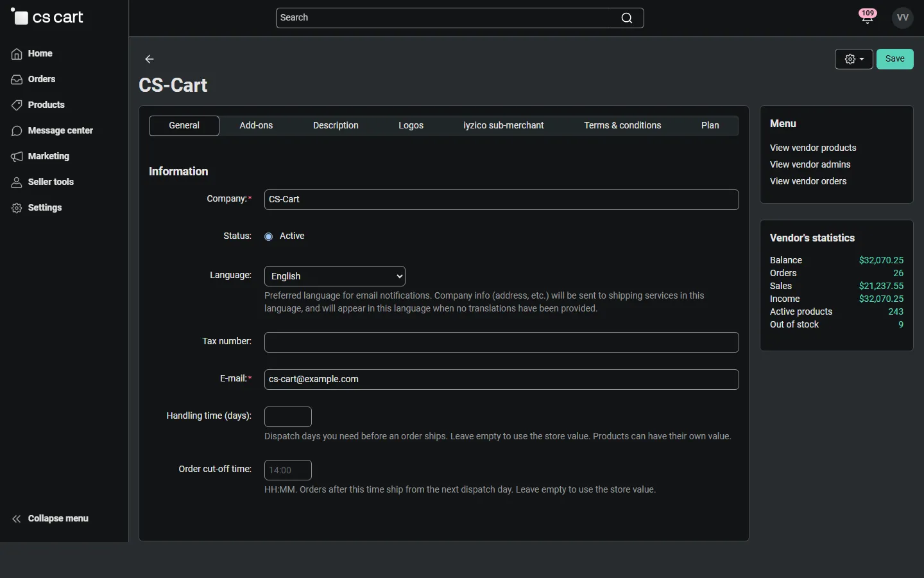Open the Orders inbox icon
924x578 pixels.
coord(17,80)
